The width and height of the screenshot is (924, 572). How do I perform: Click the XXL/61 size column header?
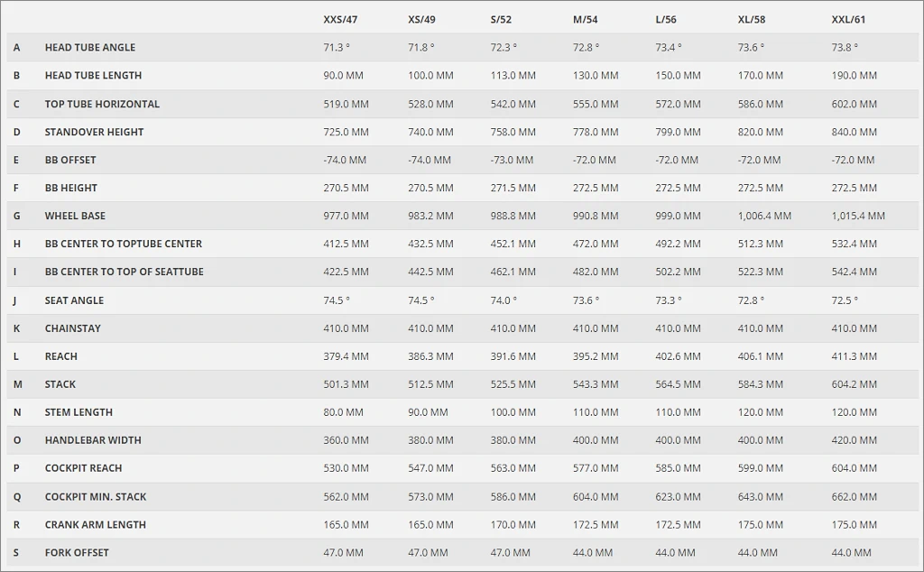(x=848, y=19)
